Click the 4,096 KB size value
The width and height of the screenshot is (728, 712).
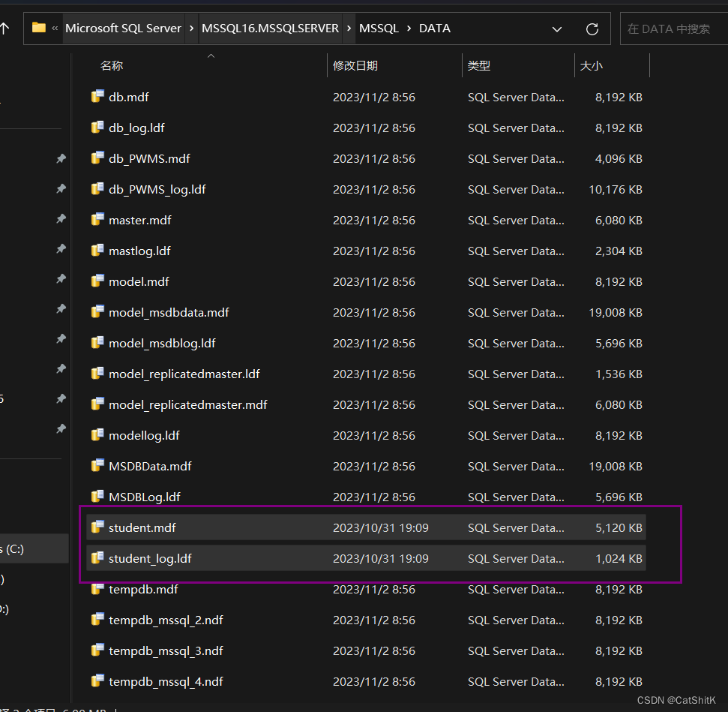[x=619, y=159]
